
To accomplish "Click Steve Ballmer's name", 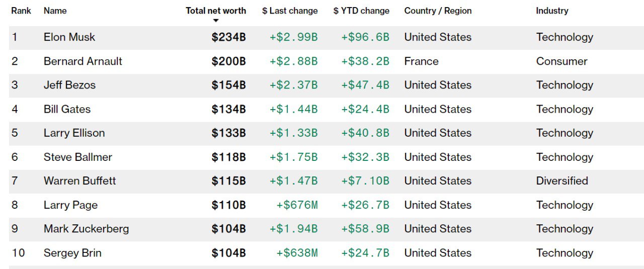I will [78, 157].
